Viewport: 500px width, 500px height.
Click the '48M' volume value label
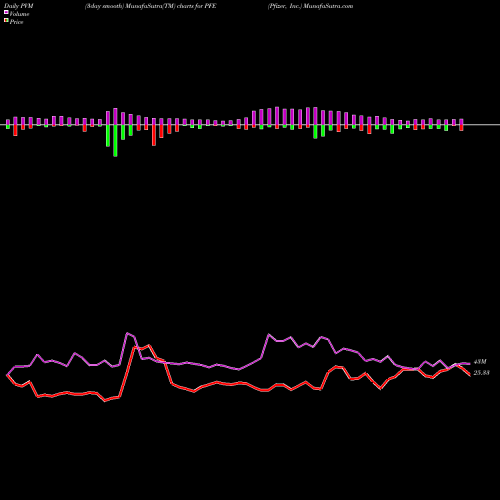coord(480,362)
